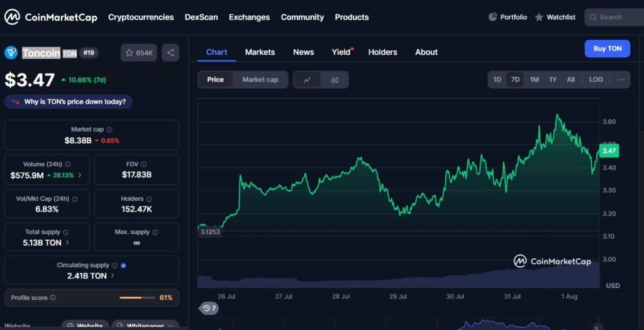
Task: Expand the 5.13B TON total supply chevron
Action: 67,242
